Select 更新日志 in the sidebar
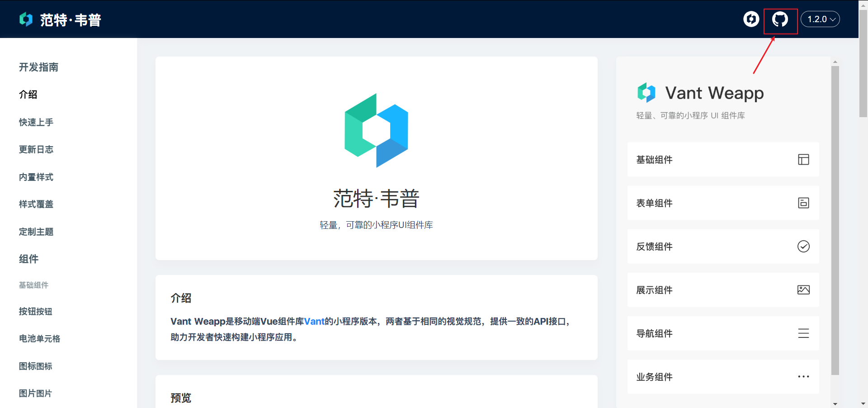 click(36, 149)
